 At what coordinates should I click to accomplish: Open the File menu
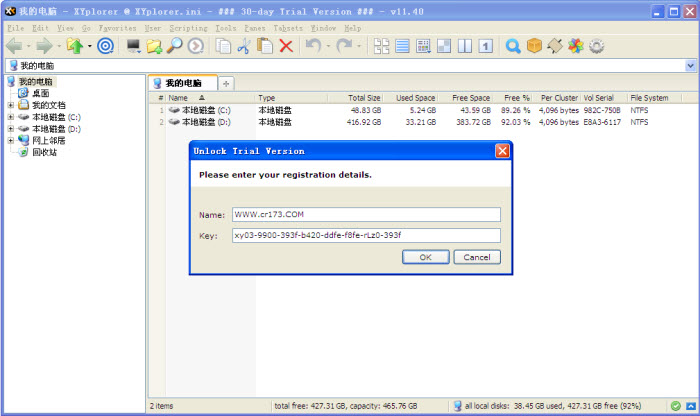16,28
